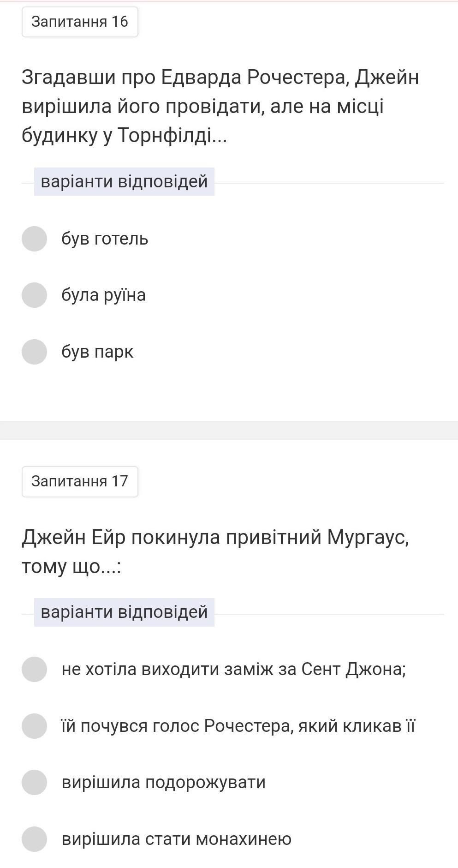Click the answer text 'була руїна'
The image size is (458, 868).
(x=103, y=295)
